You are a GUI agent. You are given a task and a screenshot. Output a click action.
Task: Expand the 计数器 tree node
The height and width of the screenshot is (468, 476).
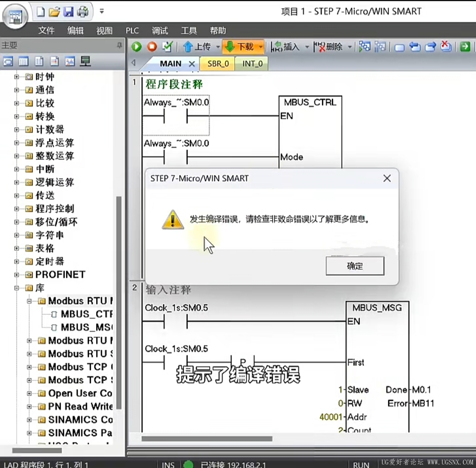17,130
